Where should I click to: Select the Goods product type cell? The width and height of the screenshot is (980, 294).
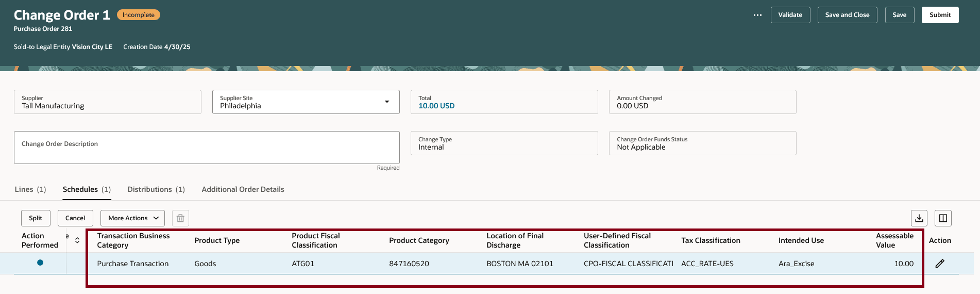(x=205, y=264)
